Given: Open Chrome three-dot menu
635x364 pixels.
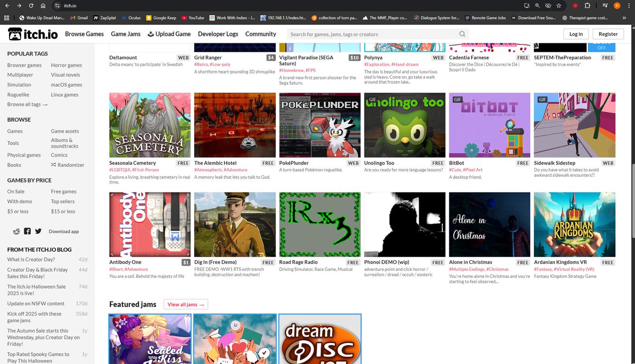Looking at the screenshot, I should click(x=628, y=5).
